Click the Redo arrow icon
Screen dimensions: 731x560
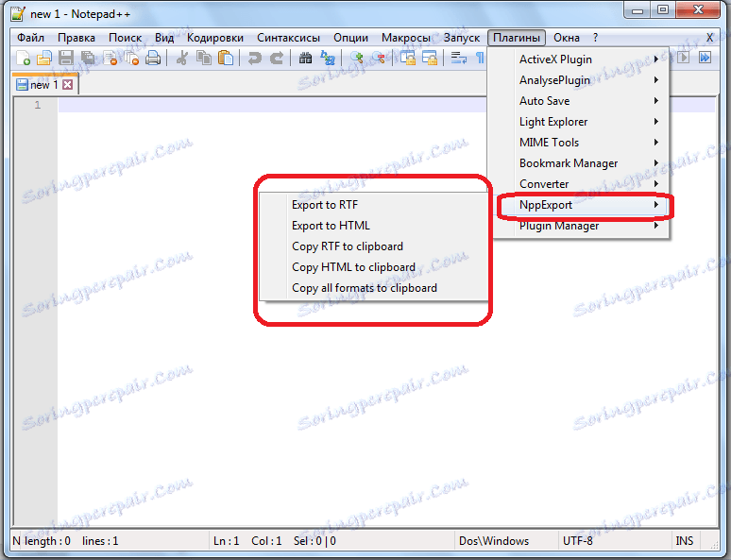pos(277,59)
